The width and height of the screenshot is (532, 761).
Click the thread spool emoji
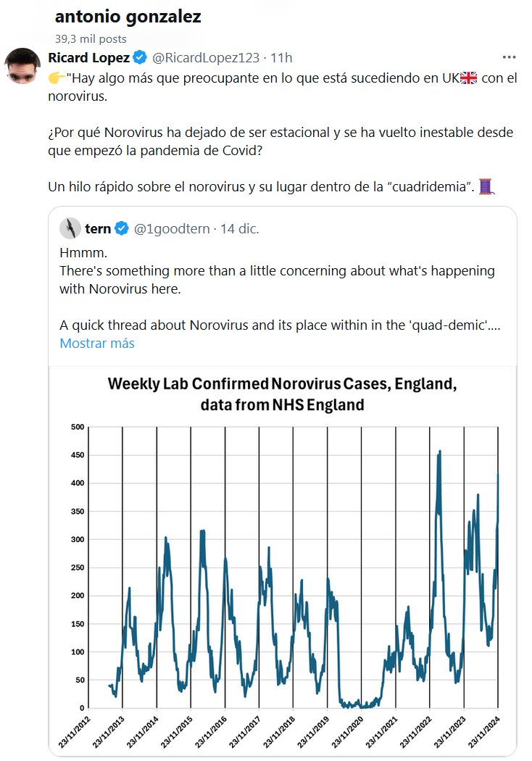[486, 187]
